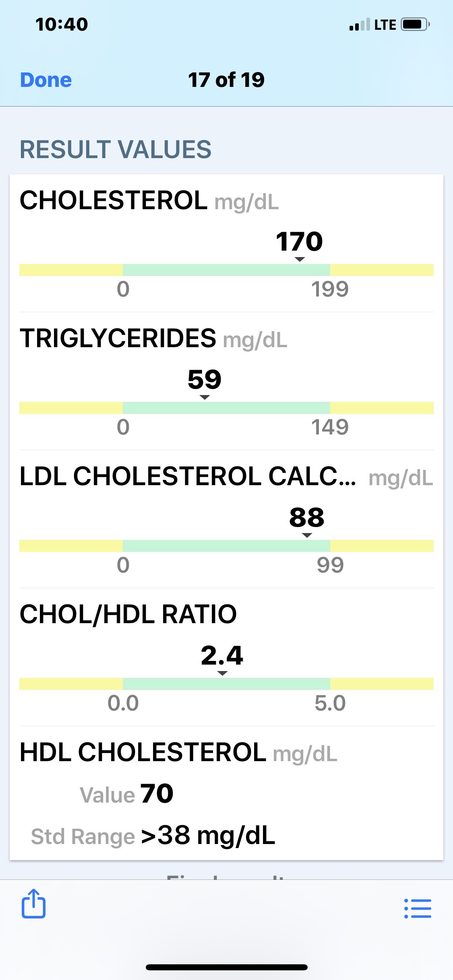Tap the CHOL/HDL ratio 2.4 range bar
Viewport: 453px width, 980px height.
(226, 684)
